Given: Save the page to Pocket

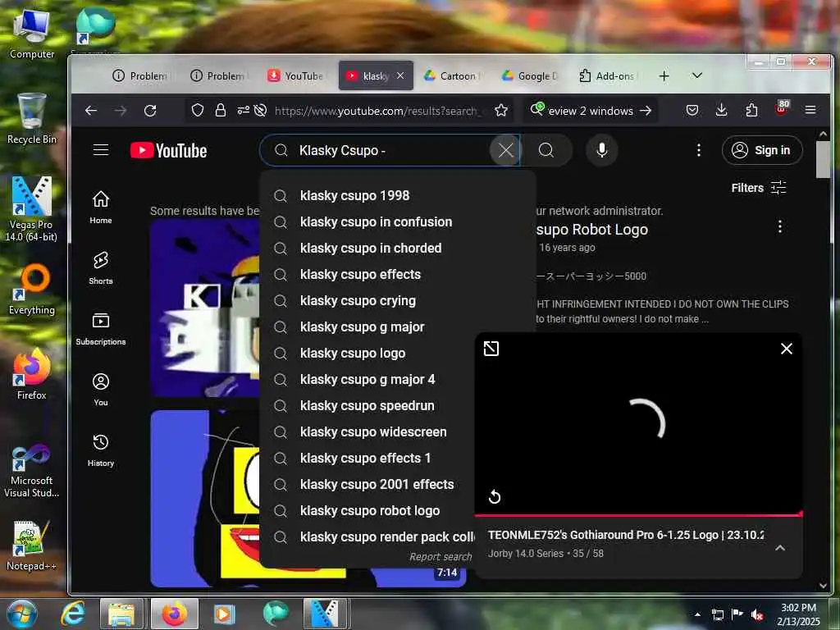Looking at the screenshot, I should (692, 111).
